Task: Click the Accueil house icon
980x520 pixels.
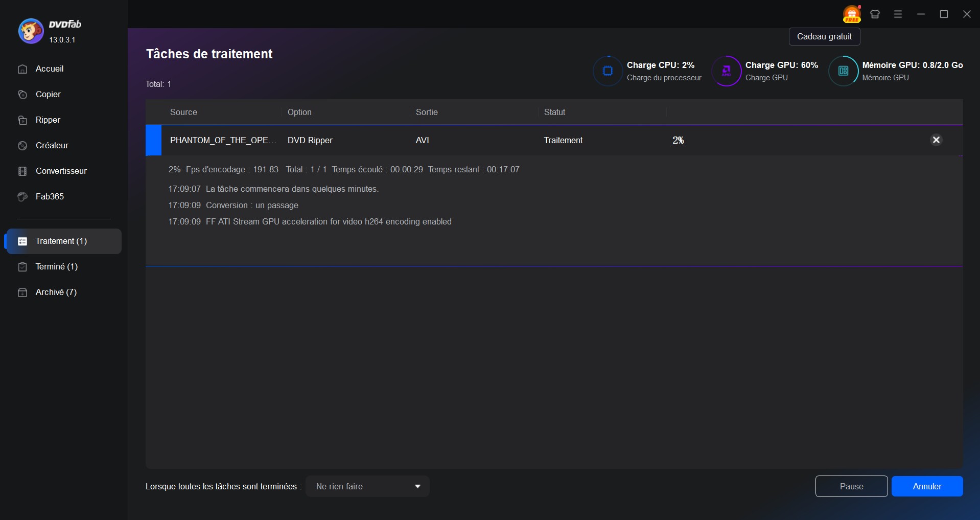Action: 22,69
